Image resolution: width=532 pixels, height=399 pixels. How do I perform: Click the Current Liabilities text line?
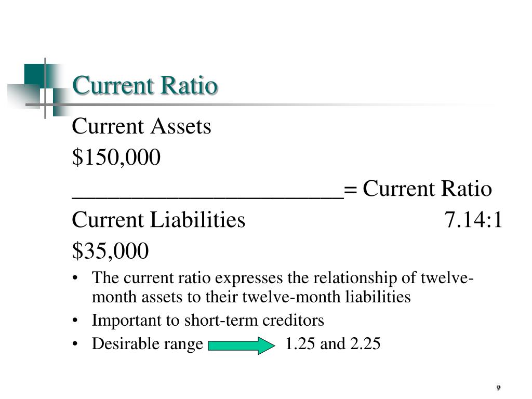tap(158, 220)
